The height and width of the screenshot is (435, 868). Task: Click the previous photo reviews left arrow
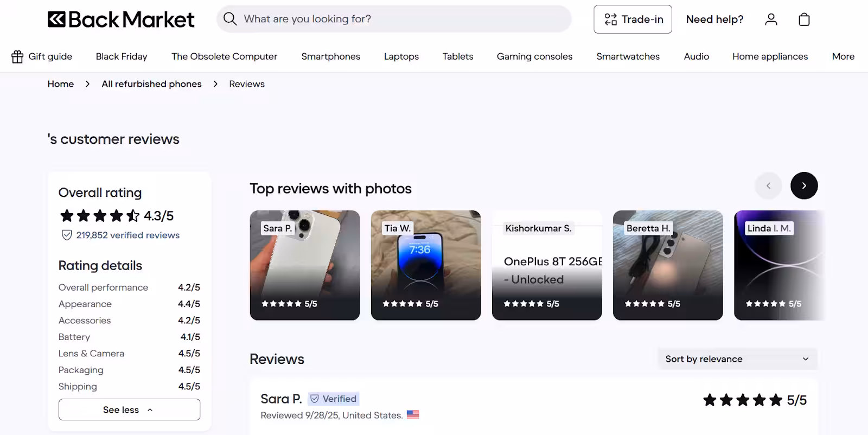pos(768,185)
